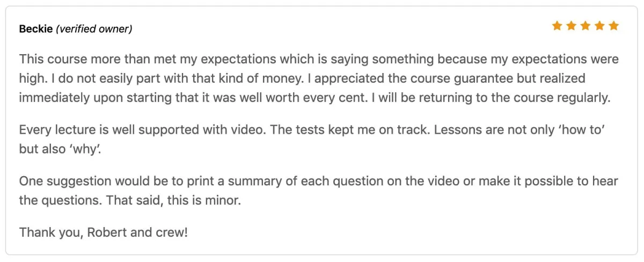Click the fifth orange rating star
This screenshot has width=644, height=262.
coord(614,26)
